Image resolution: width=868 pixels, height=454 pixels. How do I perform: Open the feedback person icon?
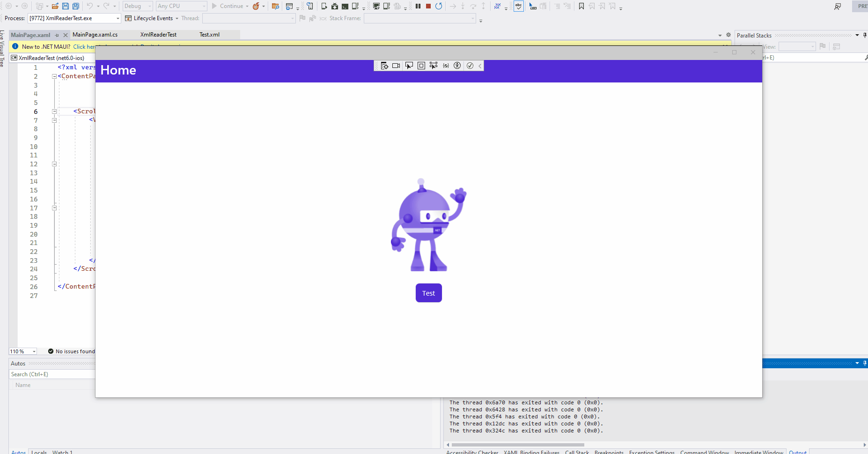[x=838, y=6]
